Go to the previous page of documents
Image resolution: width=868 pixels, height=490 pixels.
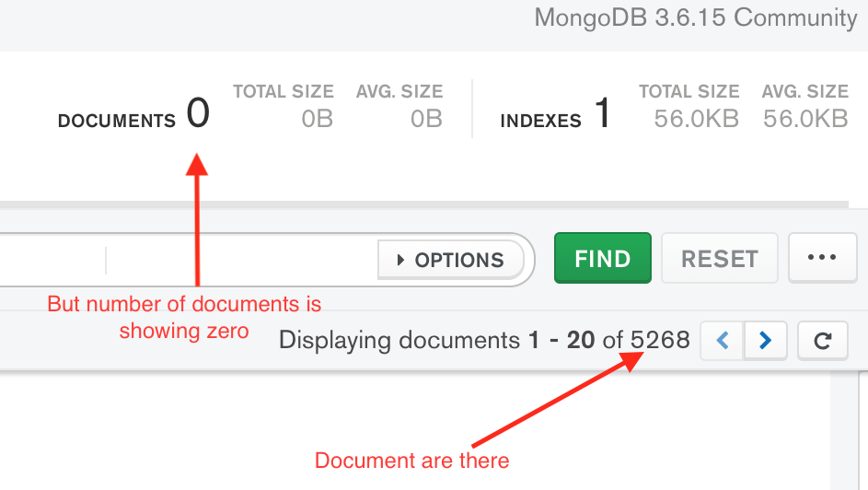coord(723,341)
